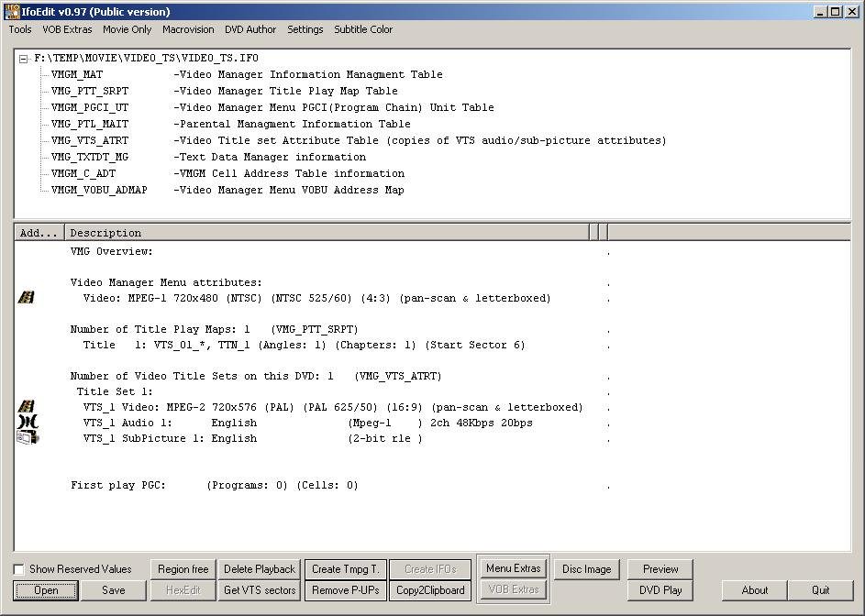The image size is (865, 616).
Task: Click the Create Tmpg T. button
Action: [x=346, y=569]
